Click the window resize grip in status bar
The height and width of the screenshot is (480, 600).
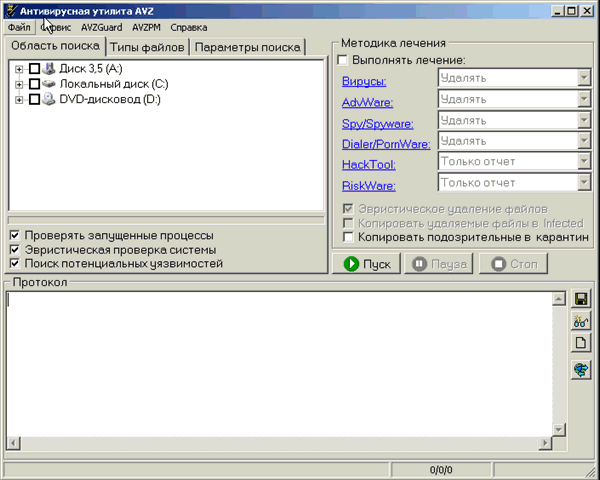click(x=591, y=471)
